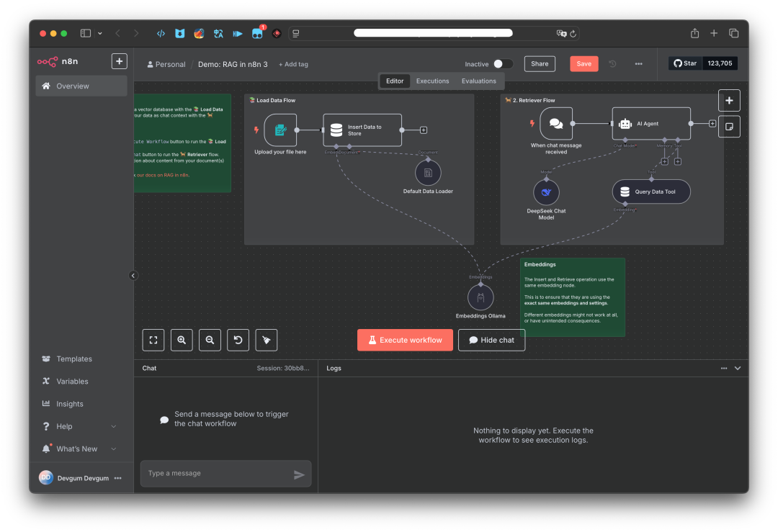778x532 pixels.
Task: Switch to the Evaluations tab
Action: pyautogui.click(x=478, y=81)
